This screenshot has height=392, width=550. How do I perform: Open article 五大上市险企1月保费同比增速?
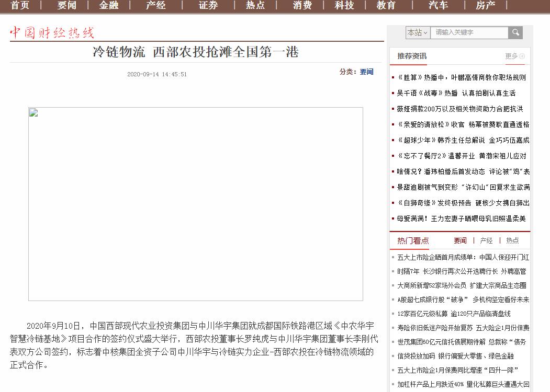(457, 370)
